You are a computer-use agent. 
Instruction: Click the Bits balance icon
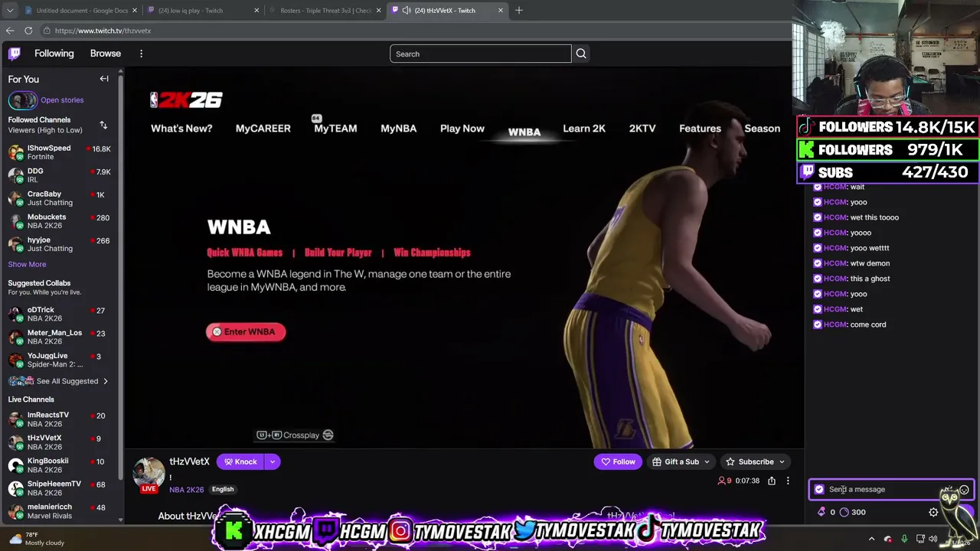pos(822,512)
